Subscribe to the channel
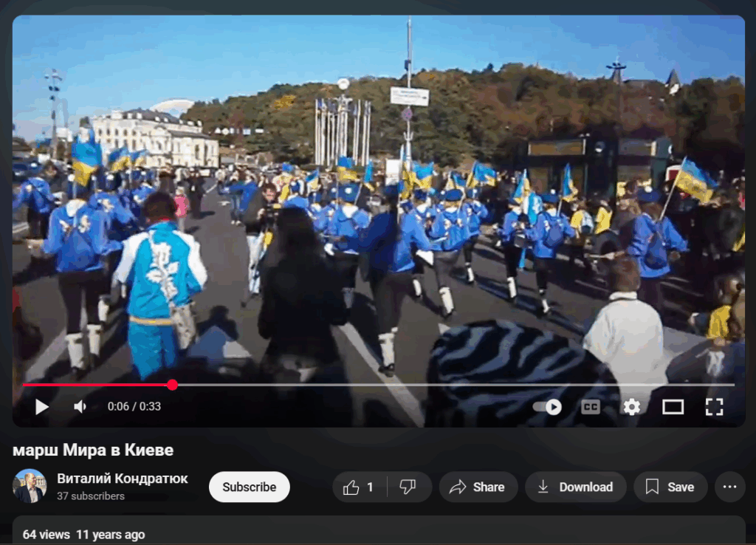756x545 pixels. click(250, 487)
